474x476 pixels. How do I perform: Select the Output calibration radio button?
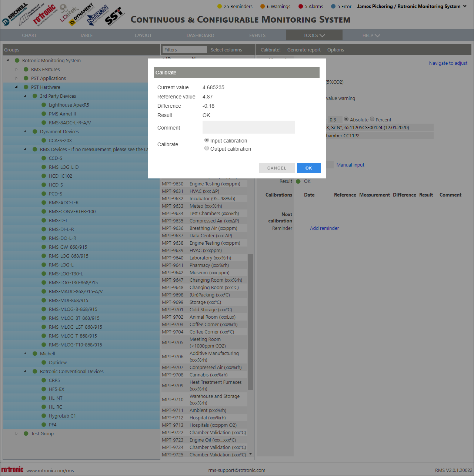(207, 148)
